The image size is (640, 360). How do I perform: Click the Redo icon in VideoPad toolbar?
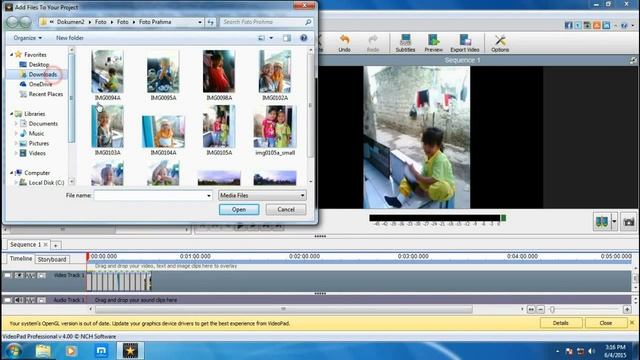tap(373, 43)
